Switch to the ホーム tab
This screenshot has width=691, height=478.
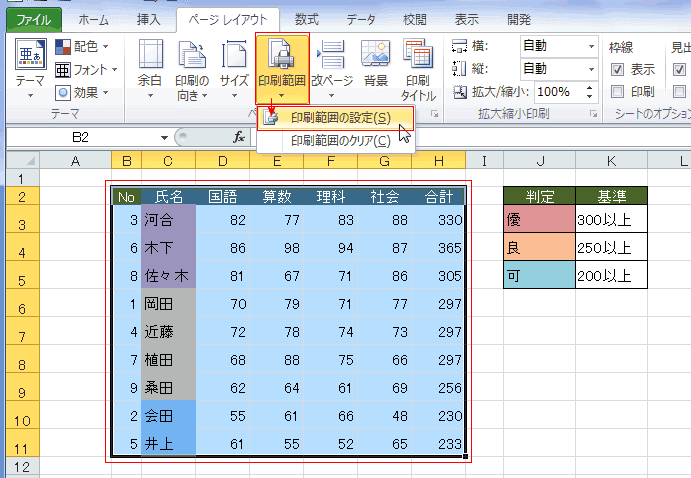click(x=93, y=20)
